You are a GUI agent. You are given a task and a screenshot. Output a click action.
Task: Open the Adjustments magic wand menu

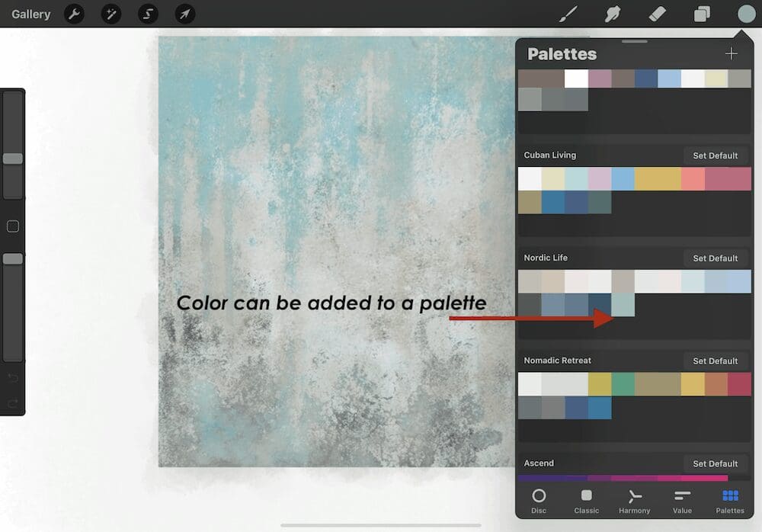click(x=111, y=14)
